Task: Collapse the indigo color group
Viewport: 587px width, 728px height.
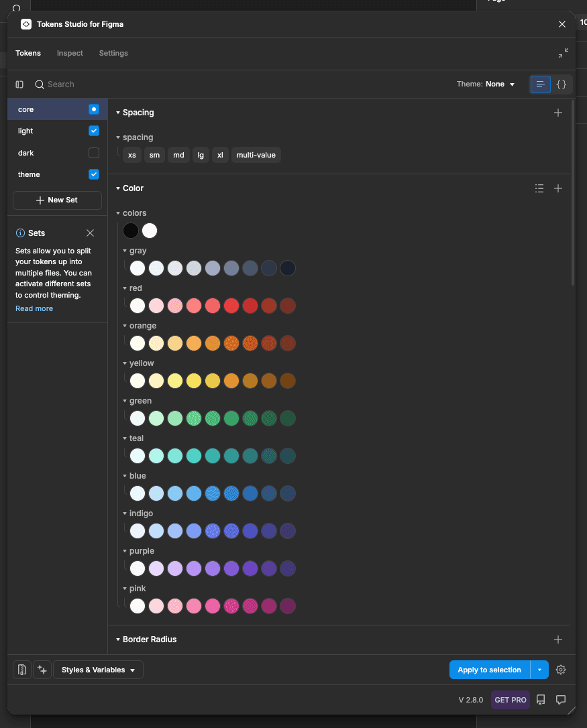Action: click(x=125, y=513)
